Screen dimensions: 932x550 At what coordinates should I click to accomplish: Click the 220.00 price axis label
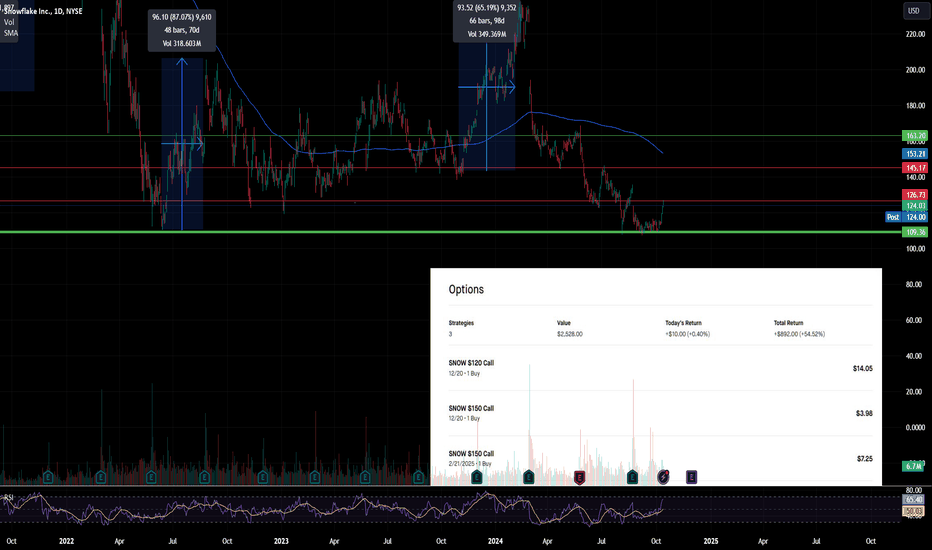(915, 34)
